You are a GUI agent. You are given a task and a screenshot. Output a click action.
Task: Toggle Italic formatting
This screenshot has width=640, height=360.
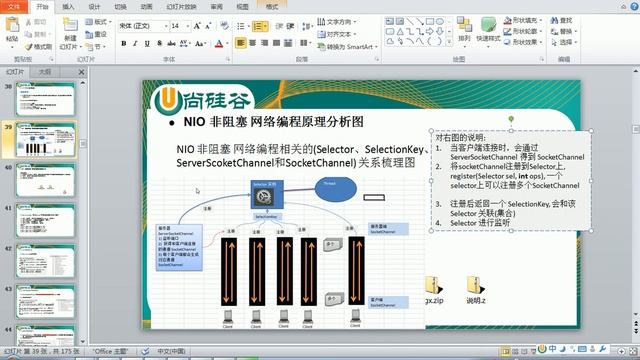point(135,43)
